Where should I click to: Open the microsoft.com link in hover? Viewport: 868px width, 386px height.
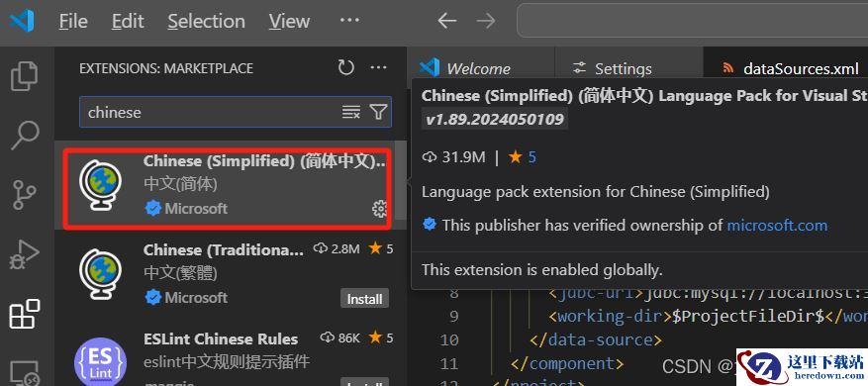[x=777, y=225]
